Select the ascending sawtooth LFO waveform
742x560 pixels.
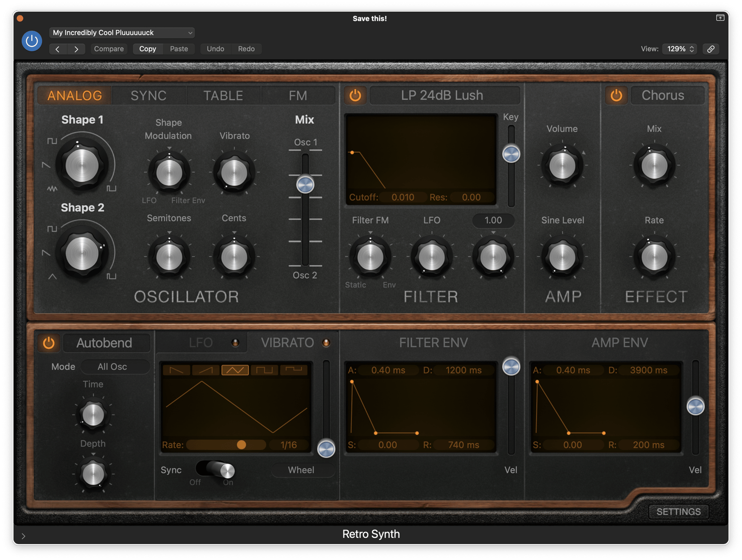(x=206, y=370)
